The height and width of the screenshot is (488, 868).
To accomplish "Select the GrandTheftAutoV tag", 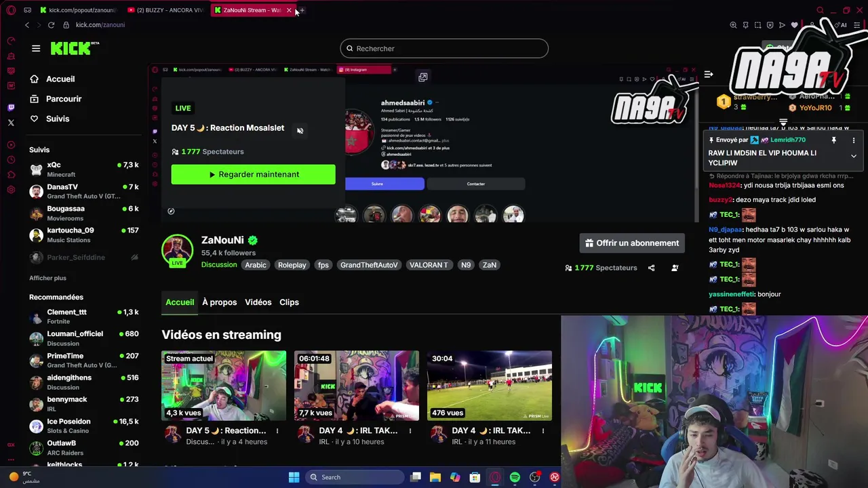I will pos(369,265).
